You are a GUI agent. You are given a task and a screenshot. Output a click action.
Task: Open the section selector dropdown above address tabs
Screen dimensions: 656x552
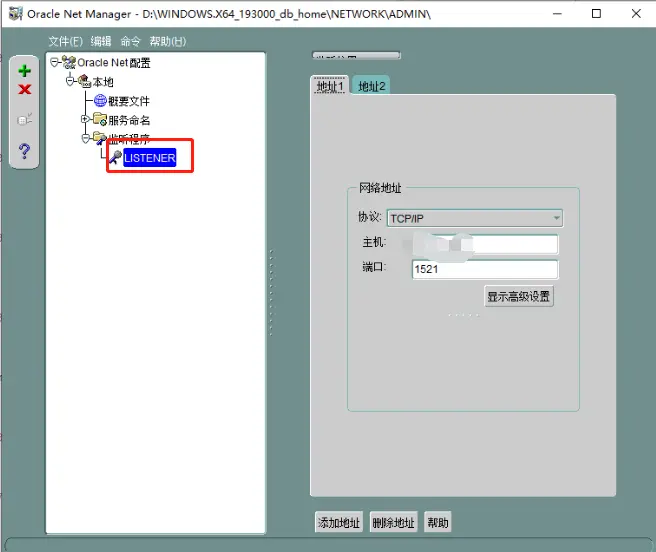pyautogui.click(x=356, y=56)
